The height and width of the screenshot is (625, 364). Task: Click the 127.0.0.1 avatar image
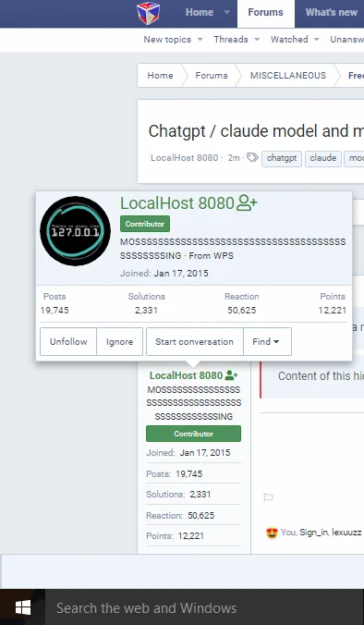pyautogui.click(x=75, y=231)
